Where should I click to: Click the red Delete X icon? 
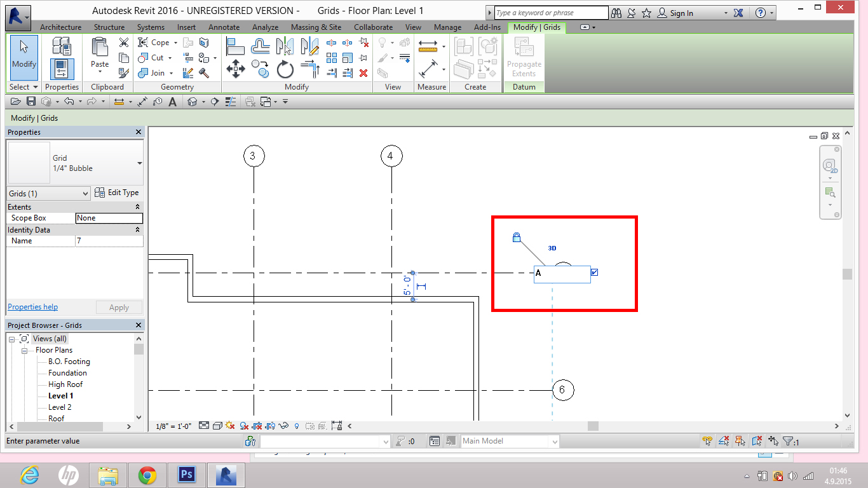coord(363,73)
